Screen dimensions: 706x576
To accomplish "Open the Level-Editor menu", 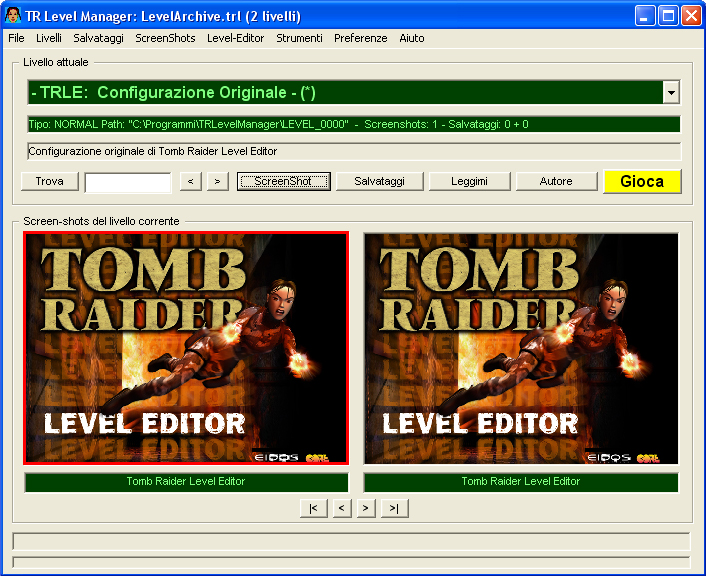I will [235, 38].
